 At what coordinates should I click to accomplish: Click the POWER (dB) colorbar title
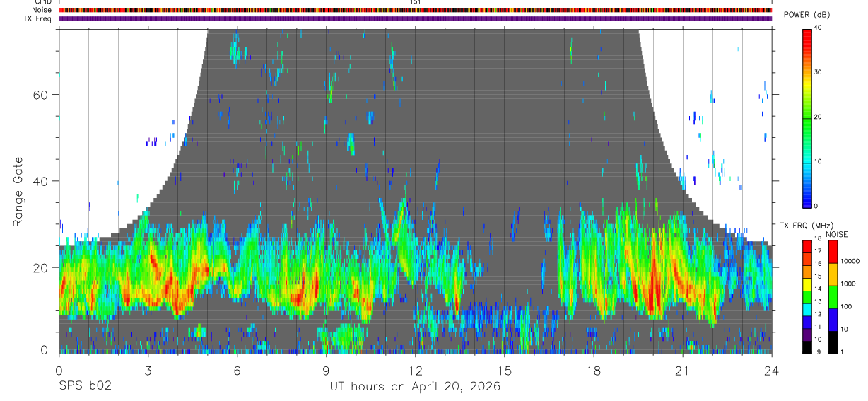point(807,15)
